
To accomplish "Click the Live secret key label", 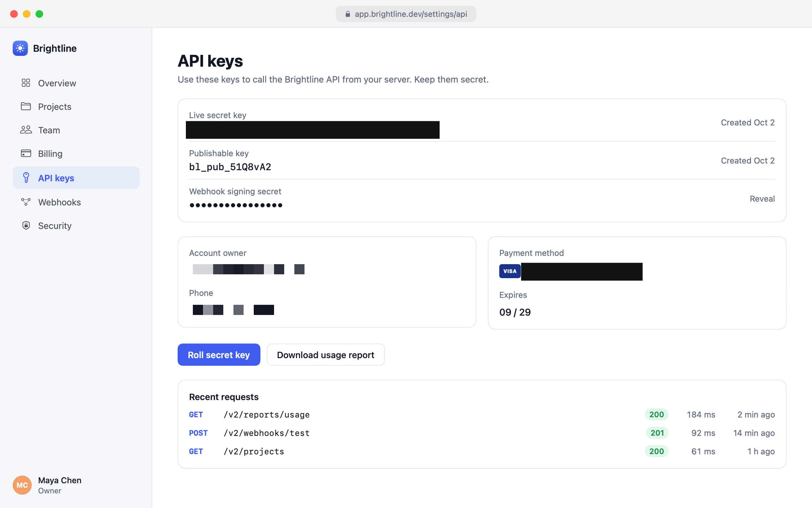I will click(x=217, y=115).
